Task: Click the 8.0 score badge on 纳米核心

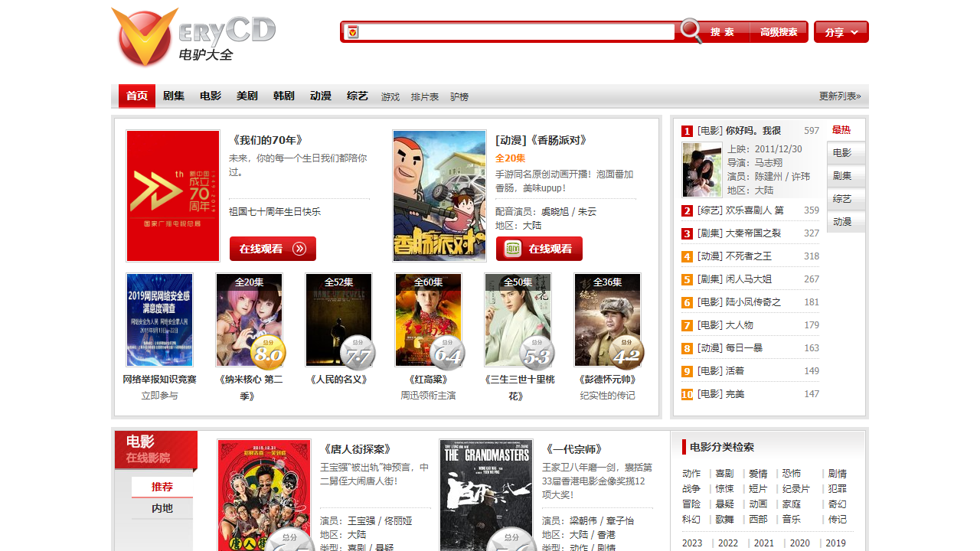Action: click(268, 354)
